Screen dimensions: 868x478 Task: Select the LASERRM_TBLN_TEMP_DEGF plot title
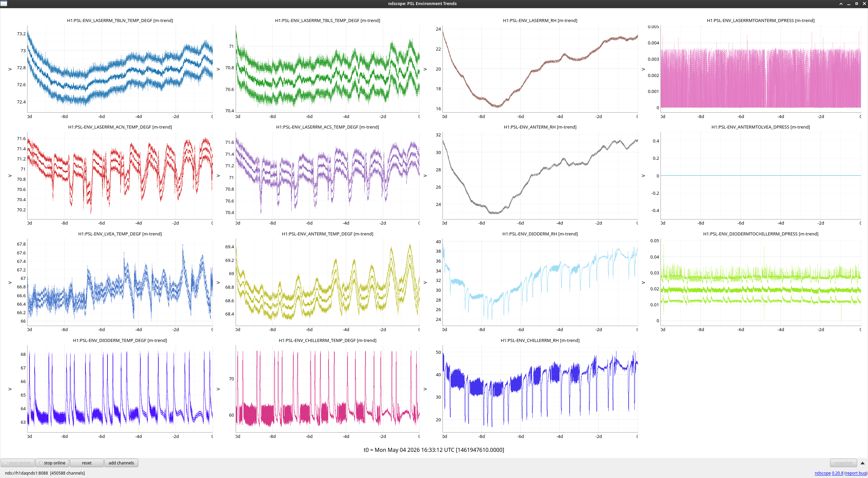click(120, 20)
